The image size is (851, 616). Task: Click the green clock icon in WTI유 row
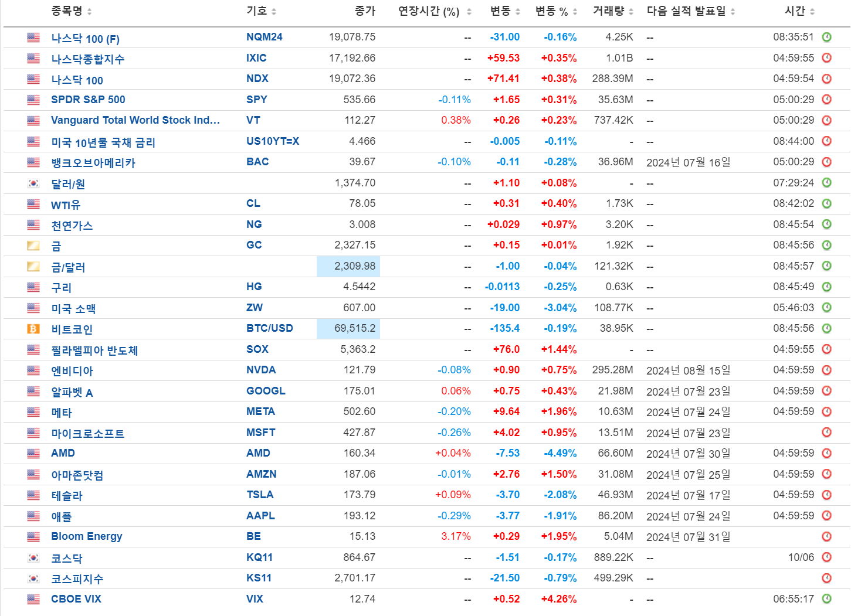pos(826,203)
